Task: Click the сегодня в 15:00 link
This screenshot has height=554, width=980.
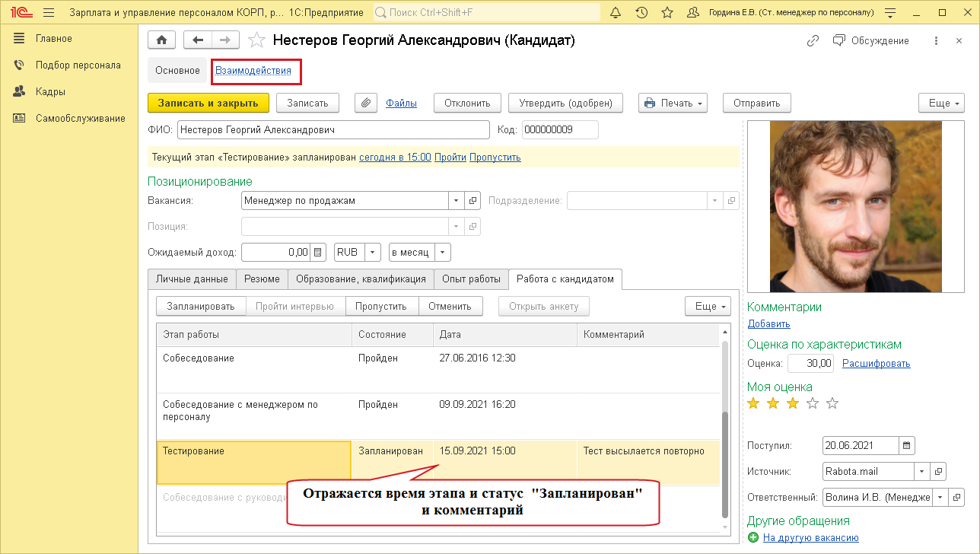Action: [x=395, y=158]
